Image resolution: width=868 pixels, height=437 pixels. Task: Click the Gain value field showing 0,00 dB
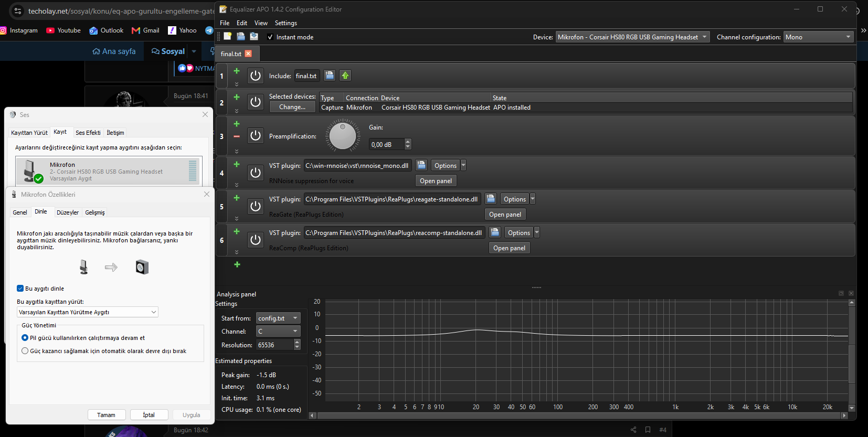[387, 144]
